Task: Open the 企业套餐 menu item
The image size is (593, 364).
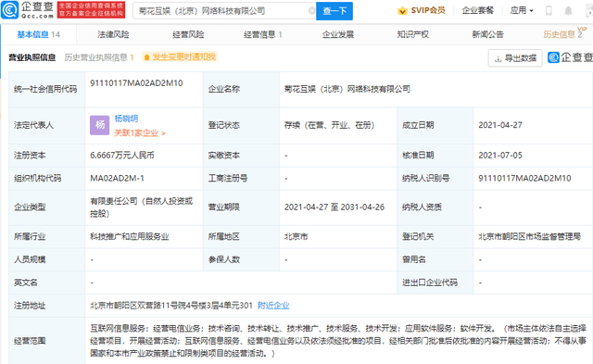Action: [478, 10]
